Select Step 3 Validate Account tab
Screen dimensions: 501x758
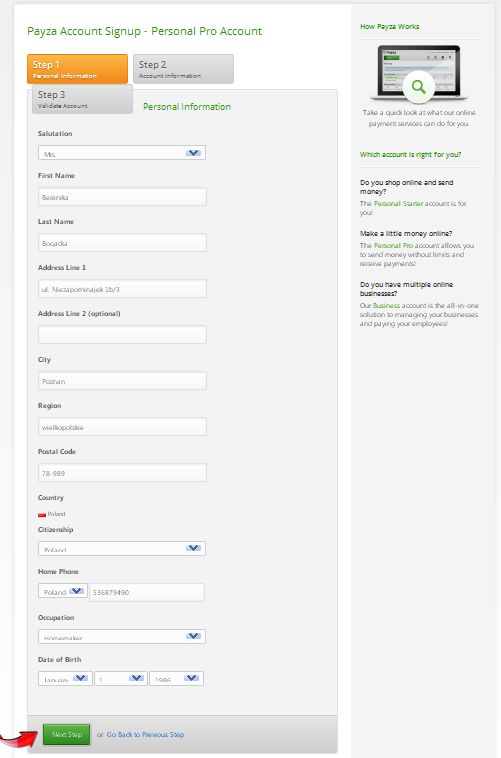click(82, 99)
